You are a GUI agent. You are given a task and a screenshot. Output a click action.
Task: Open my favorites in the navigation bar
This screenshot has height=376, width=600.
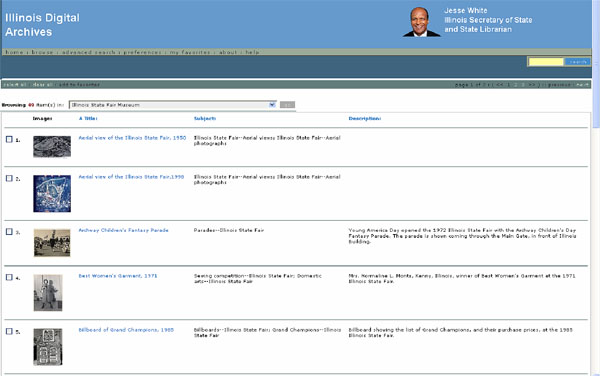click(x=190, y=52)
